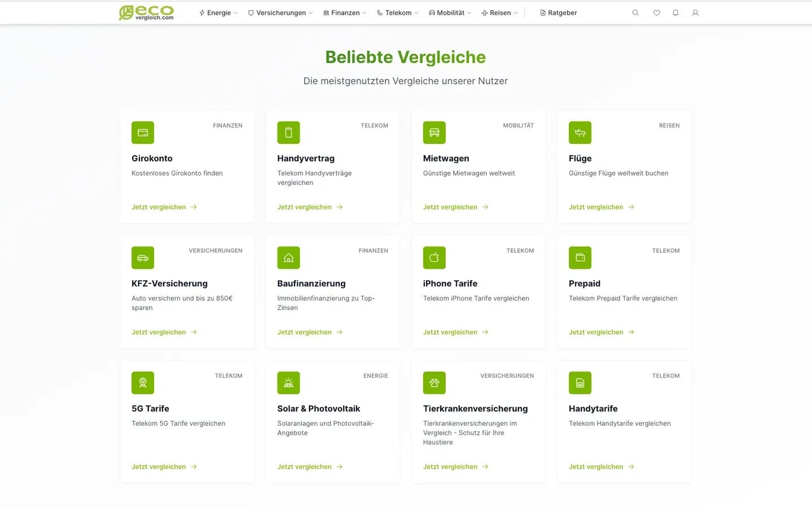Open notifications bell icon
812x508 pixels.
(675, 12)
